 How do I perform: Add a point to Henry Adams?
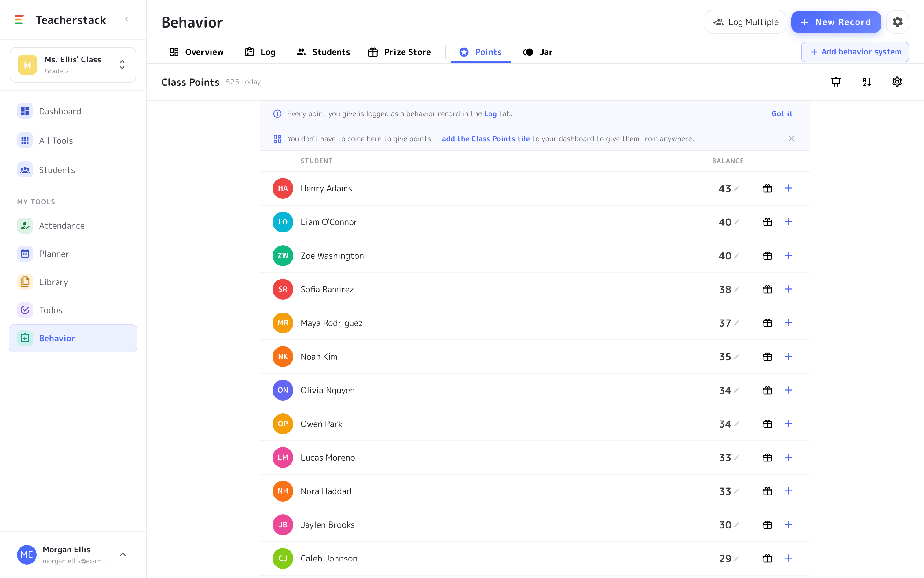(788, 188)
